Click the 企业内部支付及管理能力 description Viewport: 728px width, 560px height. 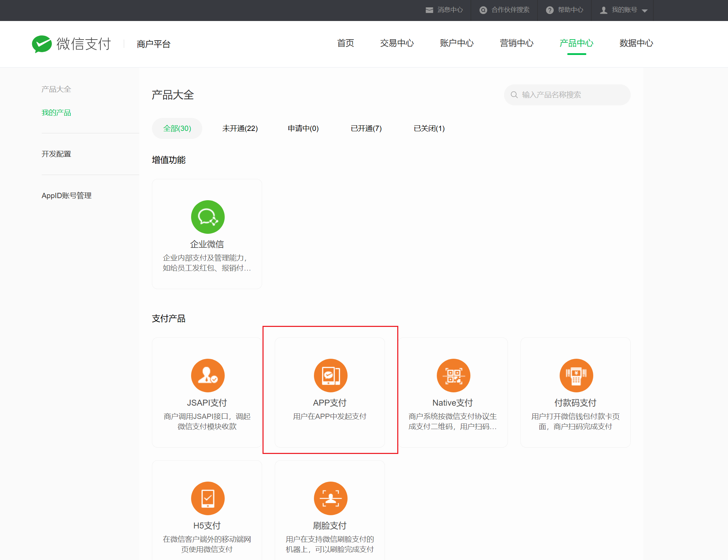click(207, 263)
